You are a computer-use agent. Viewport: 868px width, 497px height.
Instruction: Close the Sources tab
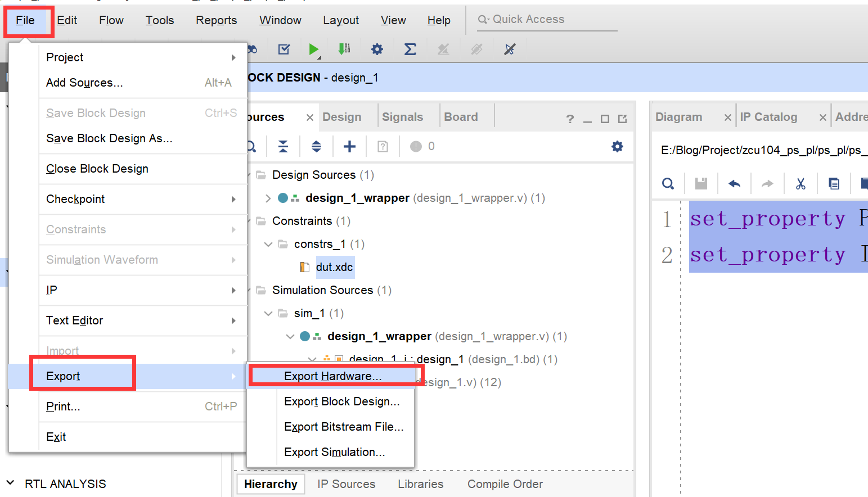(x=309, y=118)
